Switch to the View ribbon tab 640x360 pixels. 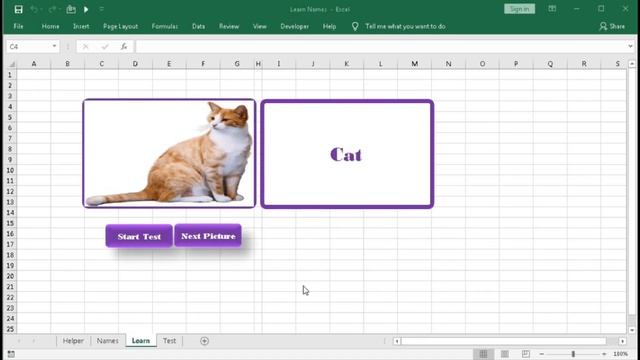point(259,26)
